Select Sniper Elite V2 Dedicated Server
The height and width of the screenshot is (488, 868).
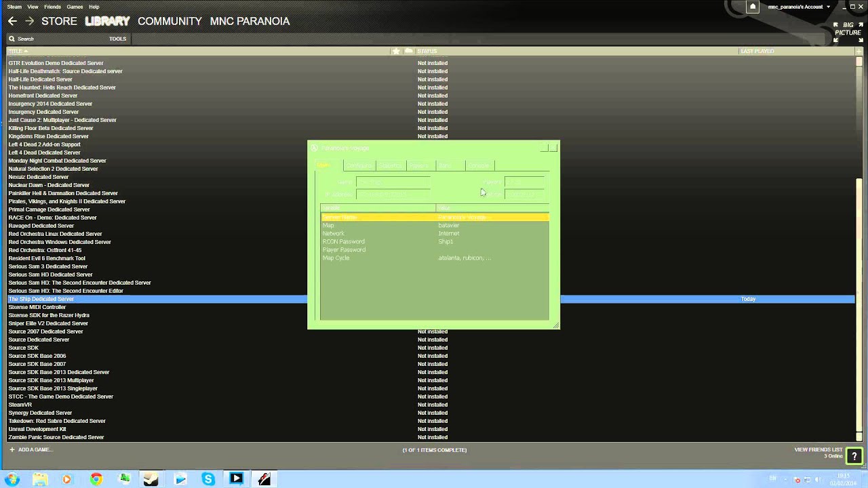pyautogui.click(x=48, y=323)
